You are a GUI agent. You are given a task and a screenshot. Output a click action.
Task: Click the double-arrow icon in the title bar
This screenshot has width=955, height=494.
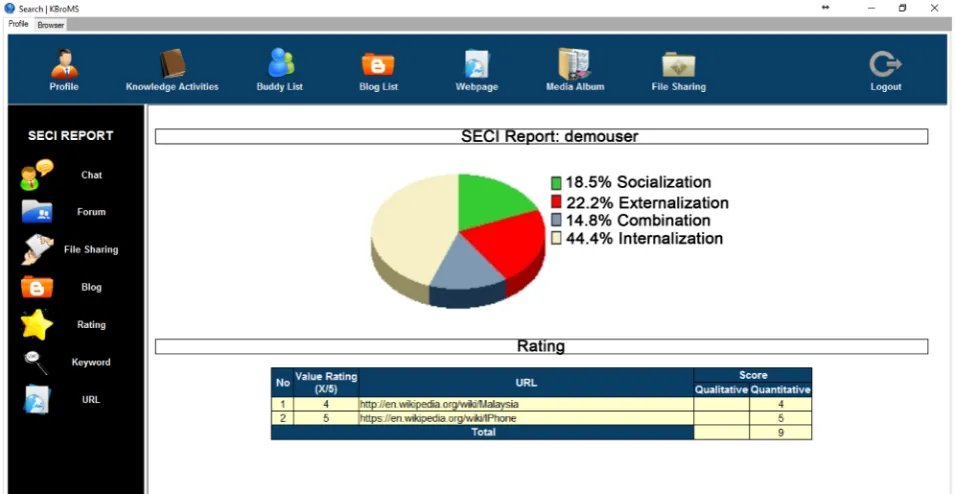point(825,8)
